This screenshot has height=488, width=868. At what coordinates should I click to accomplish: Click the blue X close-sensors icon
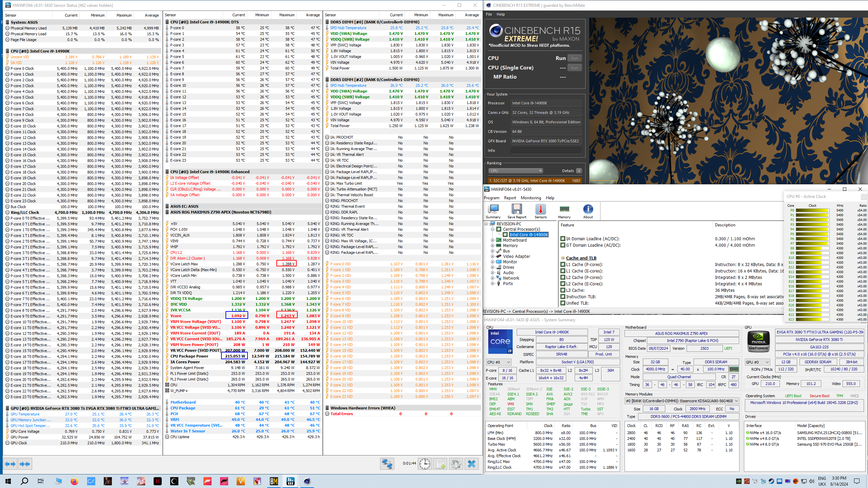[x=471, y=464]
